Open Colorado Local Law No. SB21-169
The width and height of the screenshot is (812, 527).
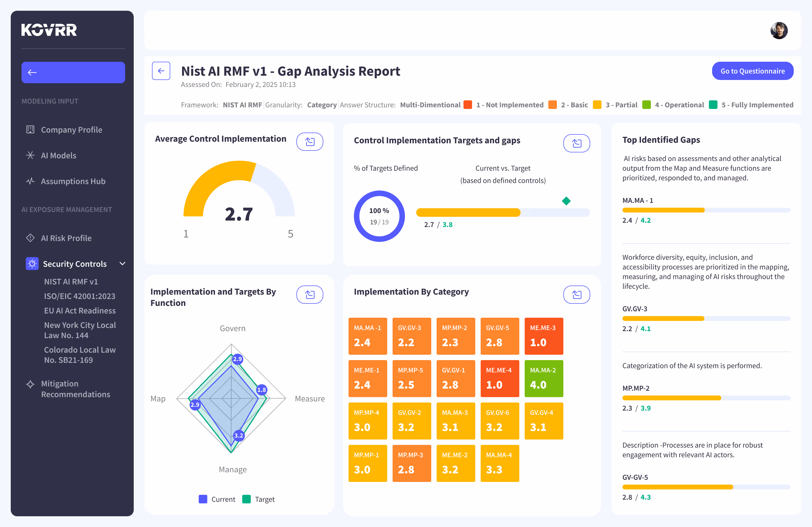click(x=80, y=355)
